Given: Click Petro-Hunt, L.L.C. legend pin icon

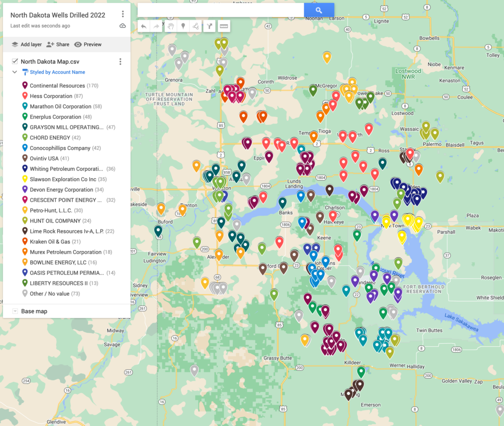Looking at the screenshot, I should (x=25, y=210).
